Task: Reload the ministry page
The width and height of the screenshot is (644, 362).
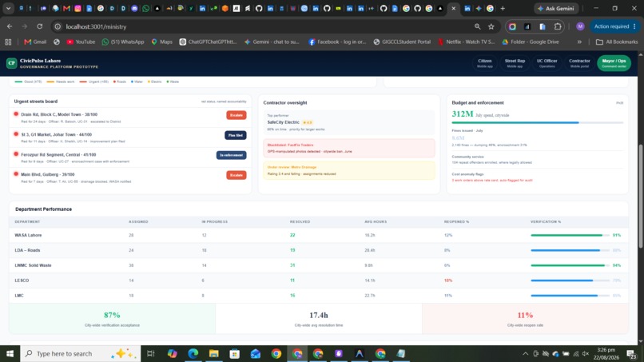Action: pos(39,26)
